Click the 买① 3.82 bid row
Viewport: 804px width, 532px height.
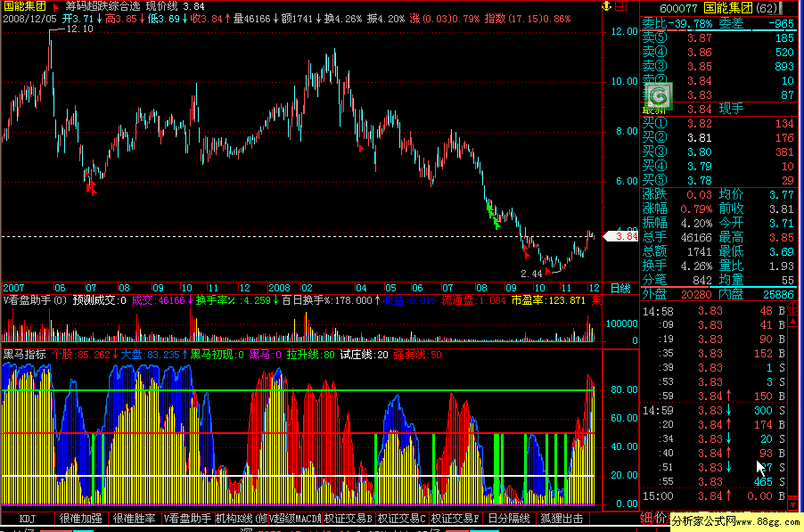pos(718,124)
